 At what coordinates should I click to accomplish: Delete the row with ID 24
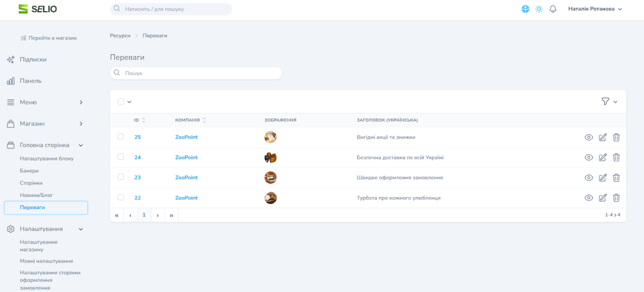pos(616,157)
